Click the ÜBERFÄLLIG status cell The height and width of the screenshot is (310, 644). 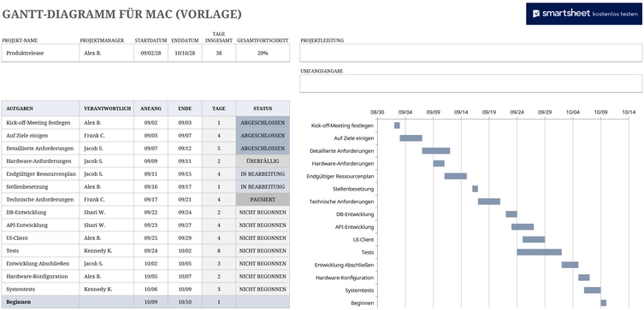tap(263, 161)
